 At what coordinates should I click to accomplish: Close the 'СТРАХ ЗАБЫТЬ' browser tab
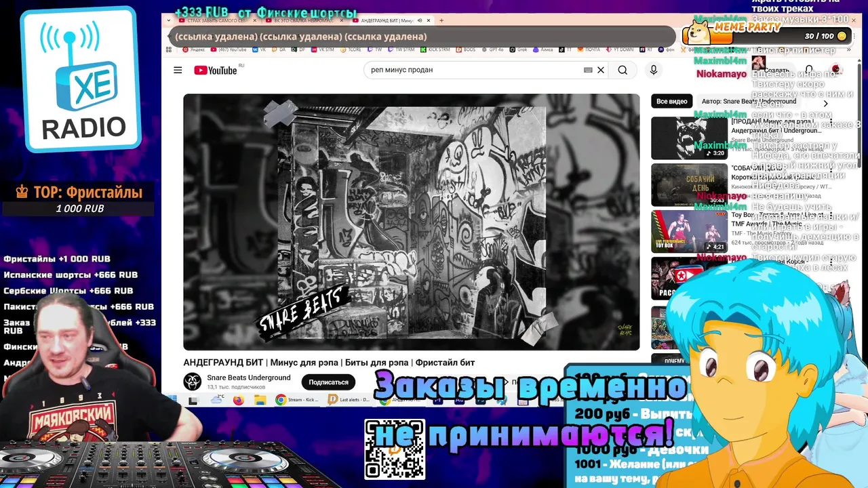tap(256, 20)
